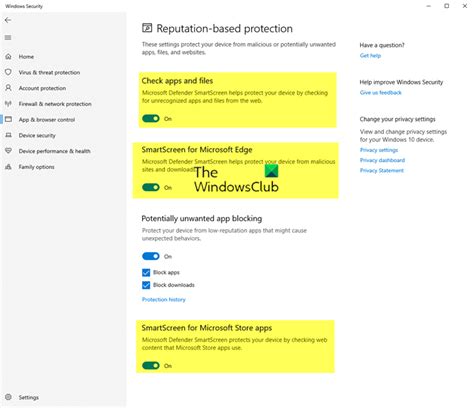This screenshot has height=408, width=474.
Task: Click the Account protection person icon
Action: click(8, 88)
